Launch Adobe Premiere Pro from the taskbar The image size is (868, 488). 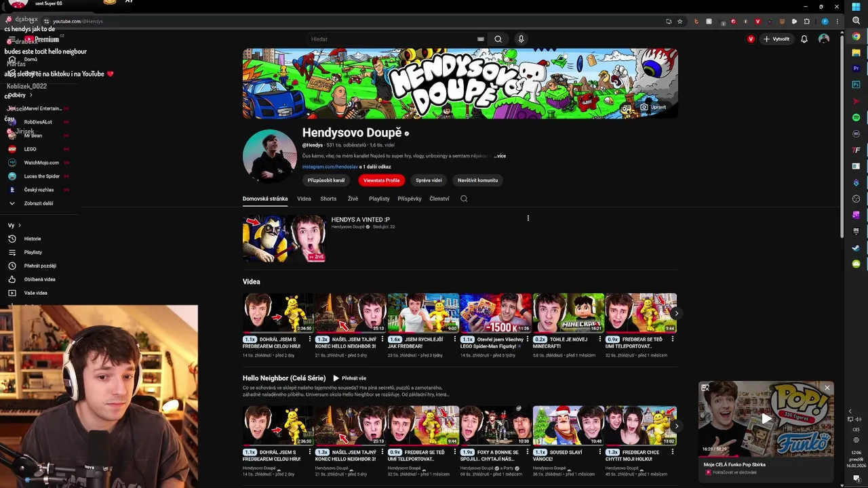coord(856,68)
